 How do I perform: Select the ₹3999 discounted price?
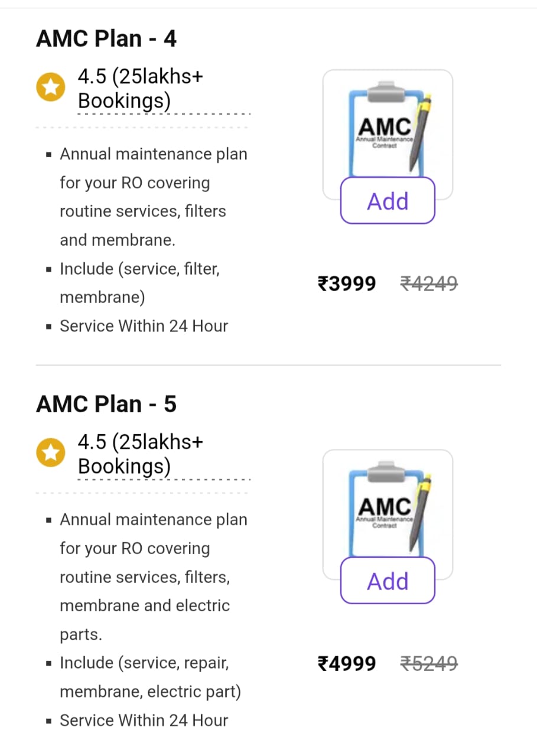click(347, 284)
